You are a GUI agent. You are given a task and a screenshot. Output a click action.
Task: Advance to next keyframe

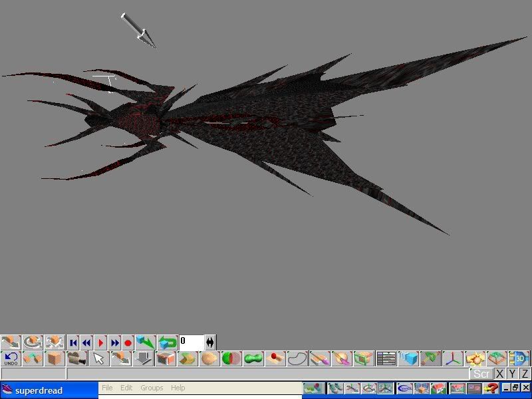[x=114, y=342]
